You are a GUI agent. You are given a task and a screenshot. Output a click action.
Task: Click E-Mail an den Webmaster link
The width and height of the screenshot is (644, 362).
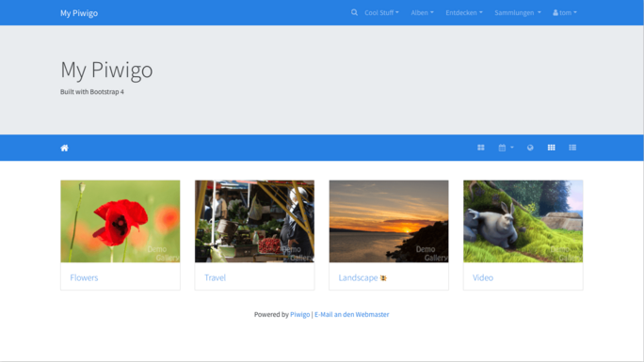tap(351, 314)
